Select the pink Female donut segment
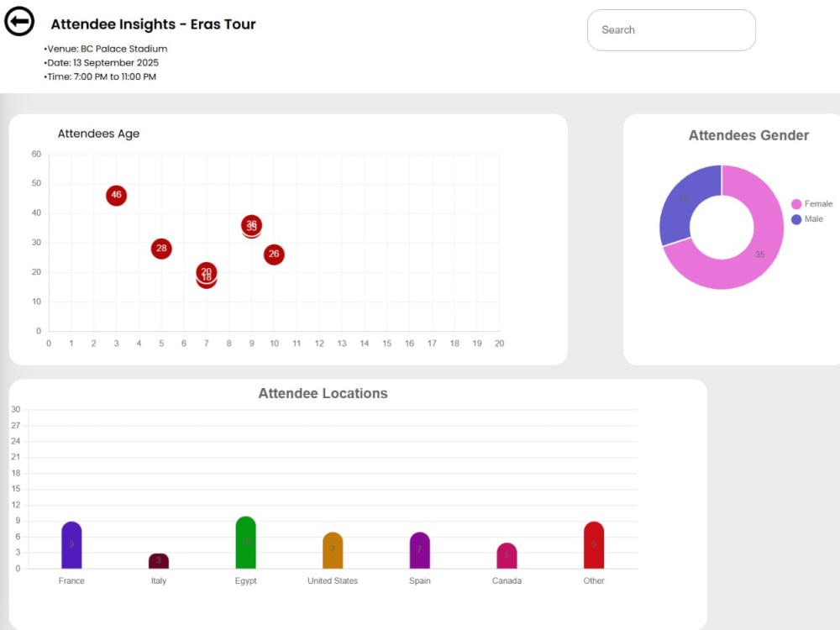Image resolution: width=840 pixels, height=630 pixels. click(x=761, y=255)
